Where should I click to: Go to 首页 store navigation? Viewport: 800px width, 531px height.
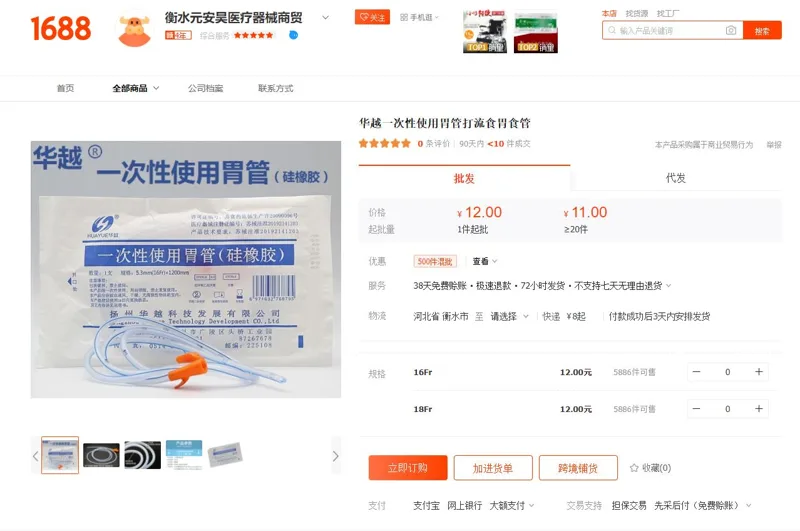pyautogui.click(x=65, y=88)
